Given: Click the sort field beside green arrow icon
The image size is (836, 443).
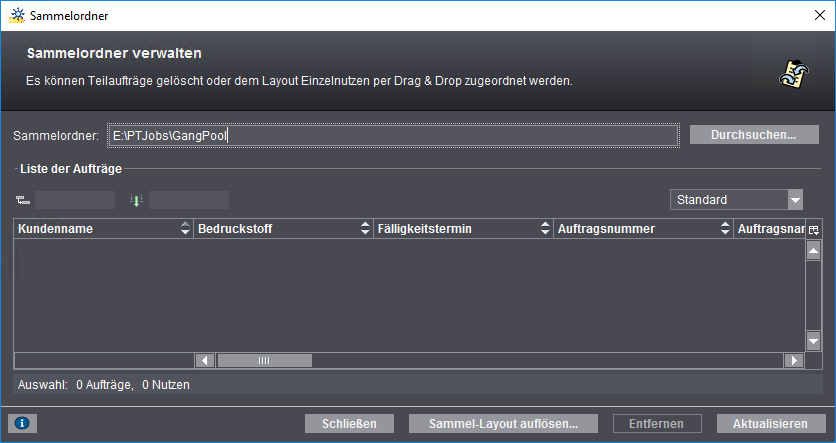Looking at the screenshot, I should [189, 200].
